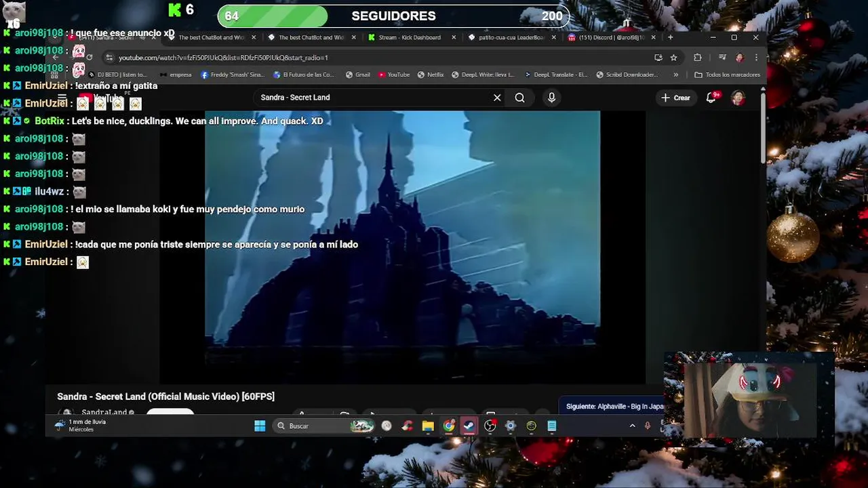Show hidden system tray icons
Image resolution: width=868 pixels, height=488 pixels.
[x=633, y=426]
